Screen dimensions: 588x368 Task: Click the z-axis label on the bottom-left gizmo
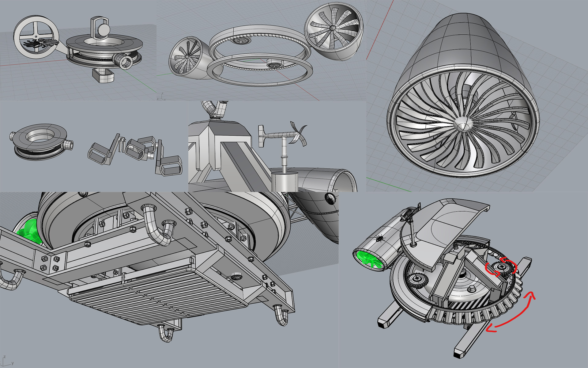(4, 357)
